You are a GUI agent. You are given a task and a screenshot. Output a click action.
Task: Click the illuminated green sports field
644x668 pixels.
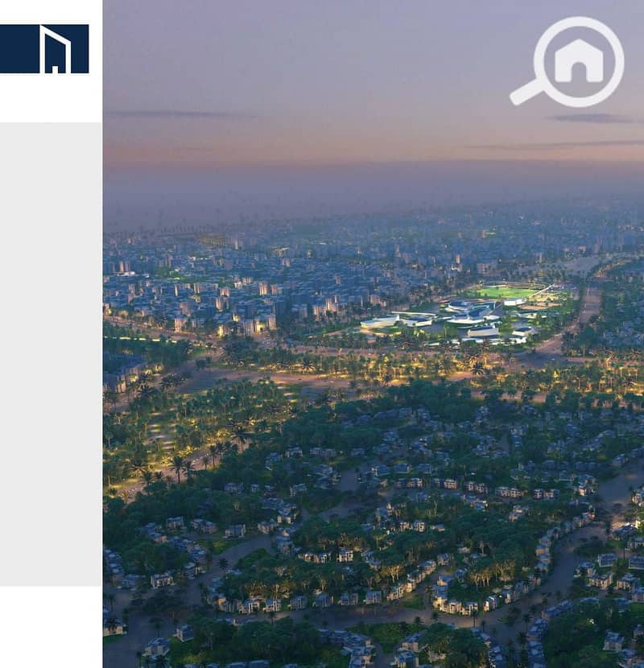point(506,293)
